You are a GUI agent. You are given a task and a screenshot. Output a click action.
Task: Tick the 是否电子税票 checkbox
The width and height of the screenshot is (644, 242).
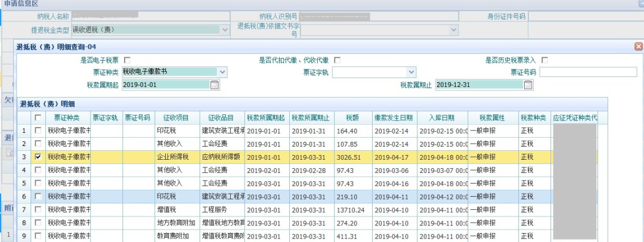(x=128, y=60)
